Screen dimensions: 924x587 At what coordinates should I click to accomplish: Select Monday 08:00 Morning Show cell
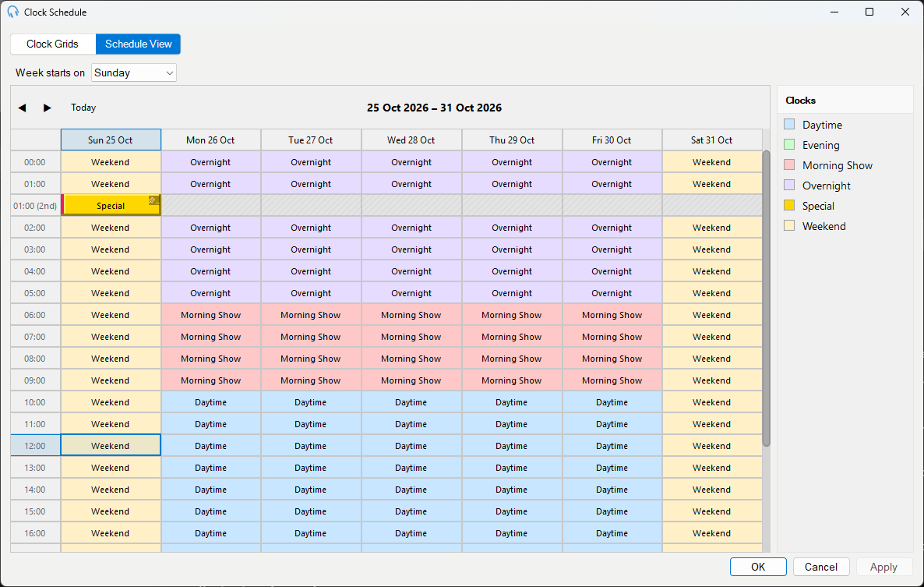point(211,359)
